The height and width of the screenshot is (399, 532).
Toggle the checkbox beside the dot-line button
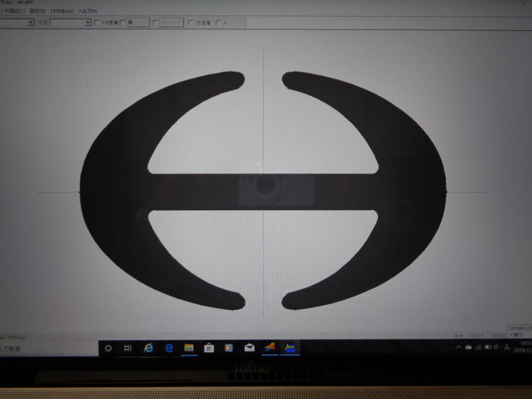coord(122,22)
